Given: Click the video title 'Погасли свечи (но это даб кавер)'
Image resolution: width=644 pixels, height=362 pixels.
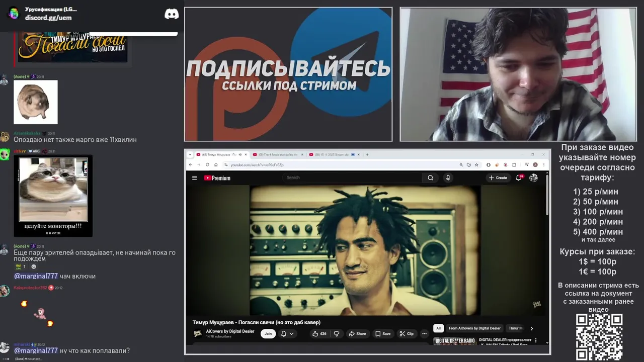Looking at the screenshot, I should [257, 322].
